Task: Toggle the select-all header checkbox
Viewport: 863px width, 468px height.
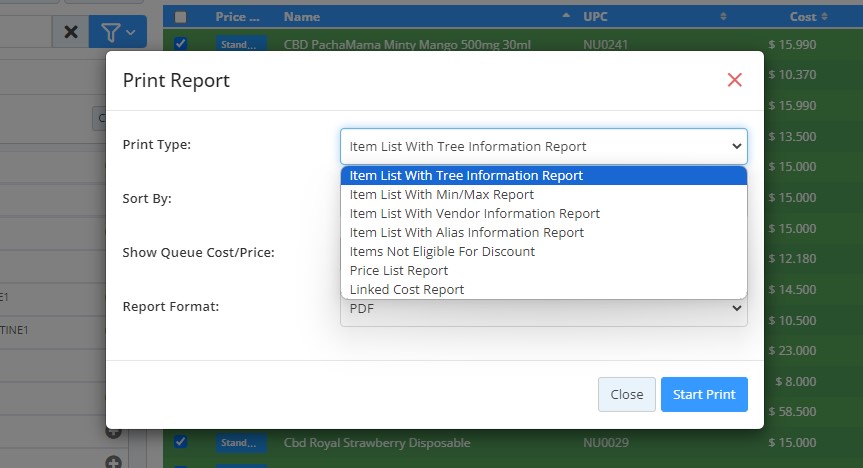Action: tap(181, 17)
